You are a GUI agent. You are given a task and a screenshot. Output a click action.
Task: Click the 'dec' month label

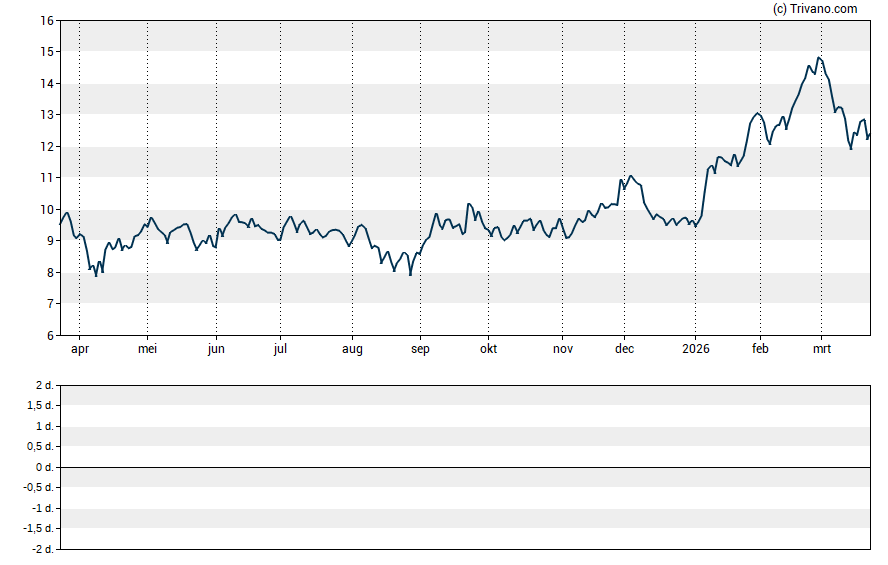tap(625, 349)
